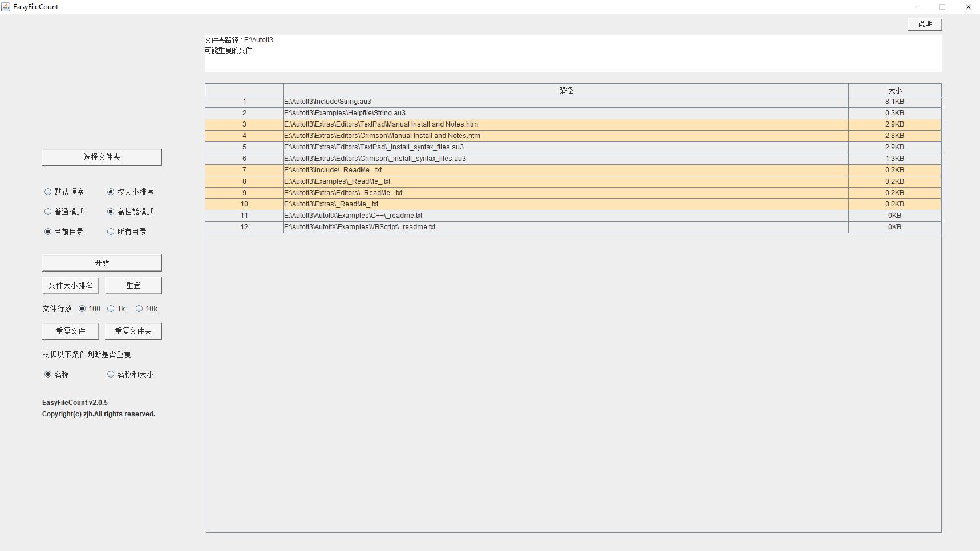
Task: Select the 按大小排序 radio option
Action: (x=111, y=192)
